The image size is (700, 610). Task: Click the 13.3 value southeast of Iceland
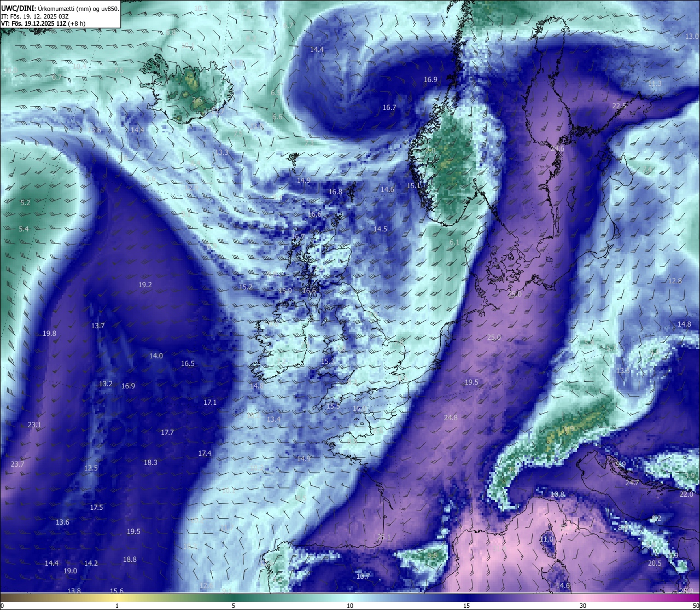coord(221,152)
